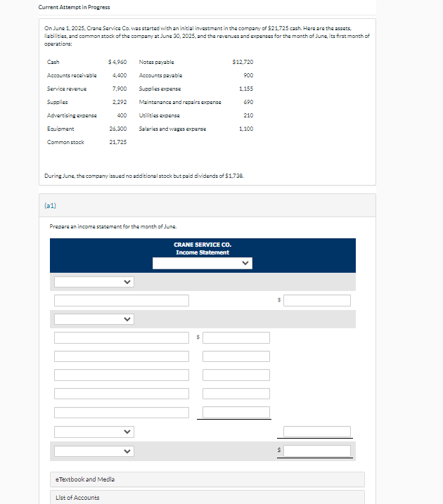Click third expense account name field
The image size is (443, 504).
coord(122,375)
